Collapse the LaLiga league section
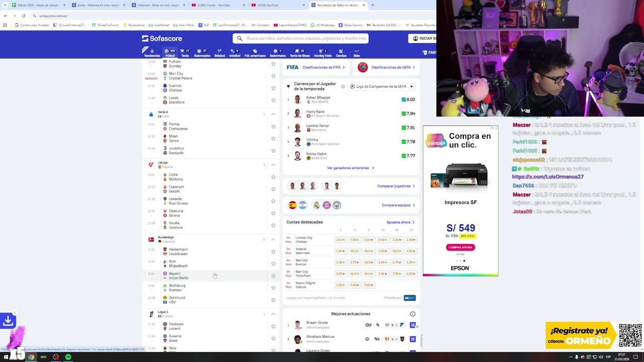 [273, 165]
